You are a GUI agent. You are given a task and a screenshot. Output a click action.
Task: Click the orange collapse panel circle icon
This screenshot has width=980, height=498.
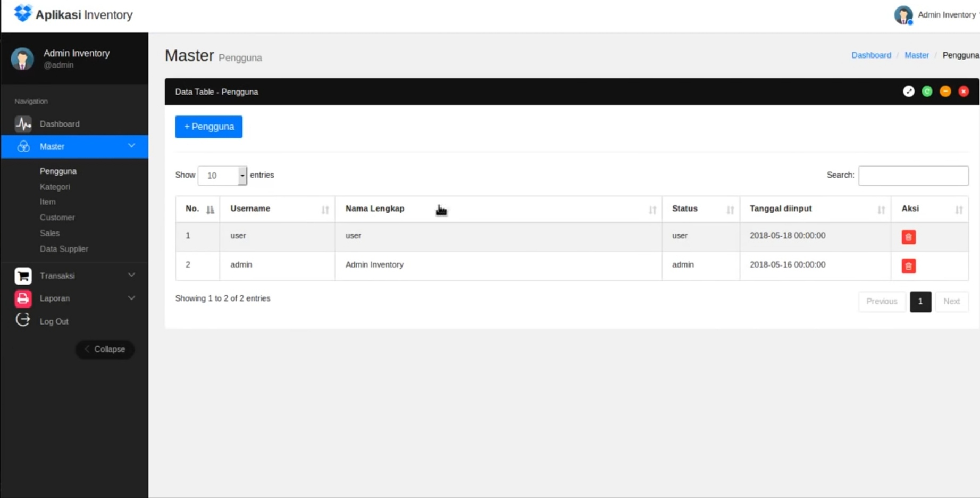pyautogui.click(x=945, y=92)
